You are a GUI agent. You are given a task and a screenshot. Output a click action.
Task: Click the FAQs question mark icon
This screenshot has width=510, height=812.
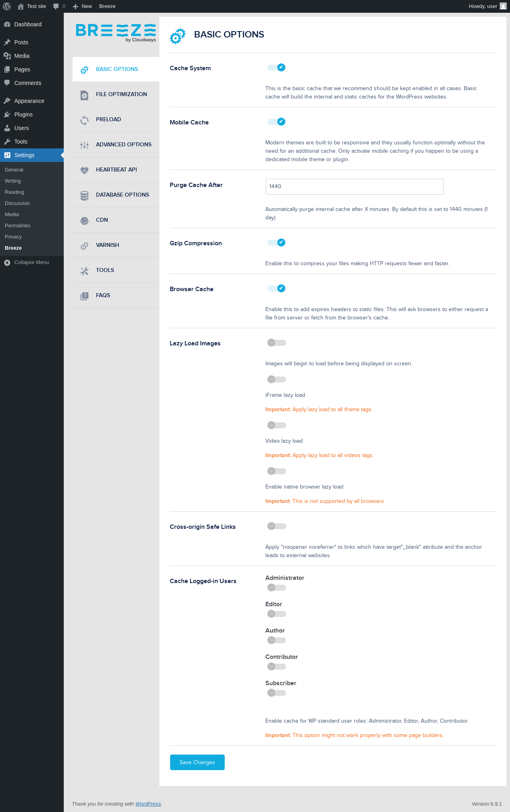[84, 296]
